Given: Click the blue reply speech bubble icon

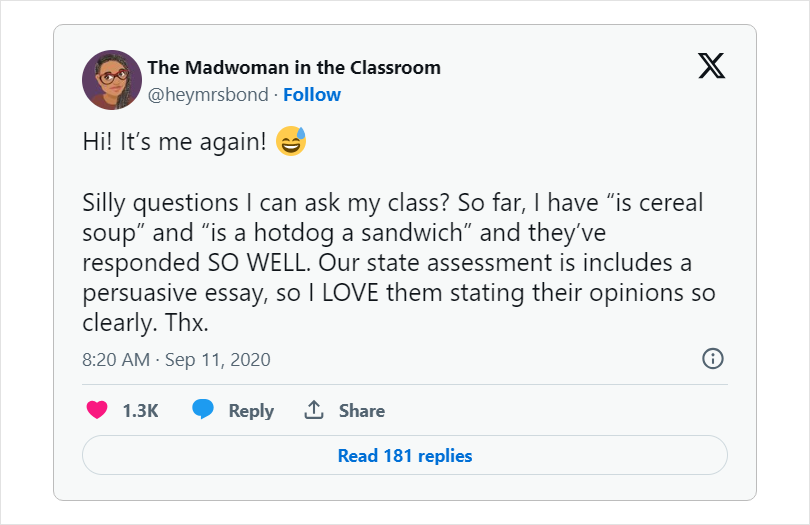Looking at the screenshot, I should 203,410.
